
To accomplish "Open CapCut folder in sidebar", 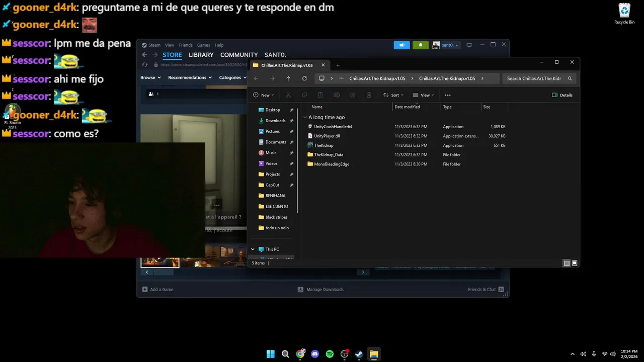I will (x=272, y=185).
